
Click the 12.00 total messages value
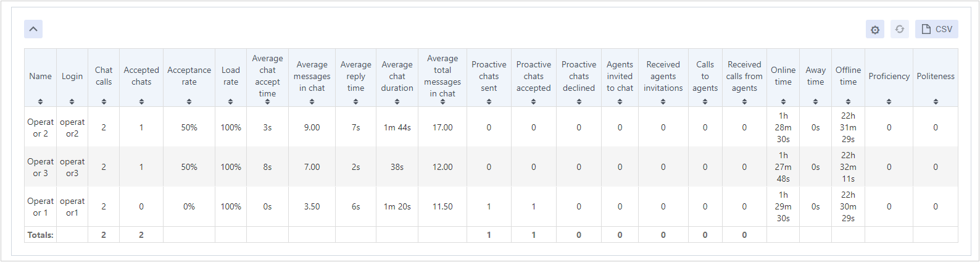pos(442,167)
